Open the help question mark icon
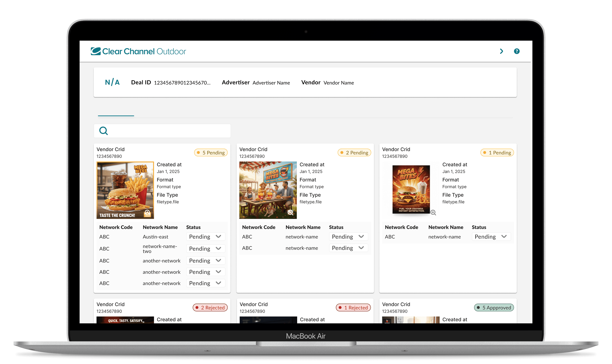This screenshot has height=364, width=612. click(516, 51)
